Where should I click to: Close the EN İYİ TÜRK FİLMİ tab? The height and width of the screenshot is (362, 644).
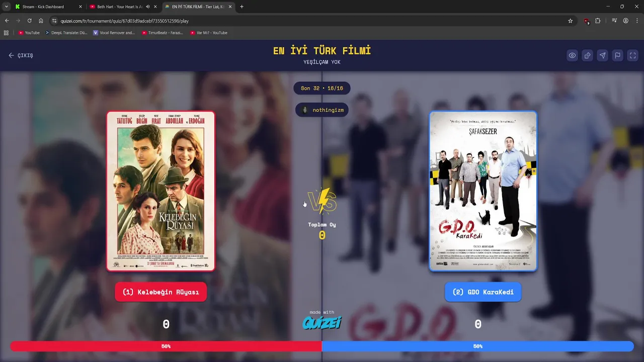click(230, 7)
